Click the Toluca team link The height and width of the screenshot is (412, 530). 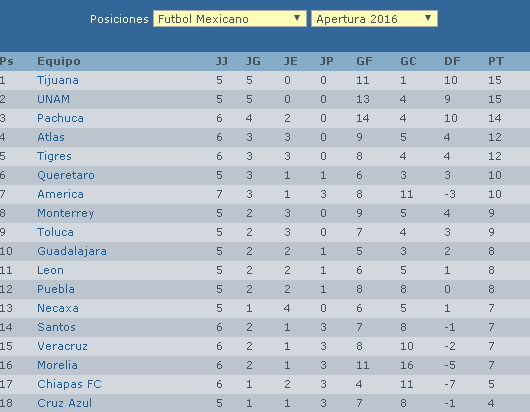pyautogui.click(x=55, y=232)
